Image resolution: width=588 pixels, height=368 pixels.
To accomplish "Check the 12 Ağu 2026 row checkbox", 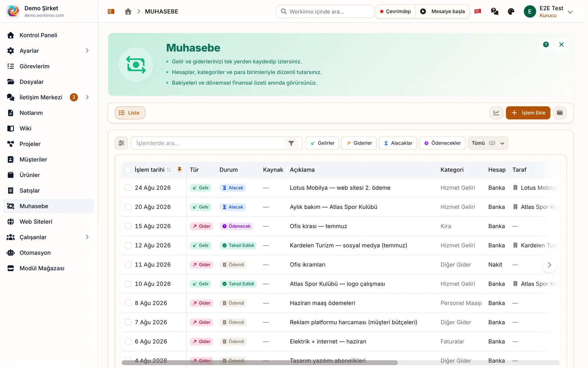I will (x=128, y=245).
